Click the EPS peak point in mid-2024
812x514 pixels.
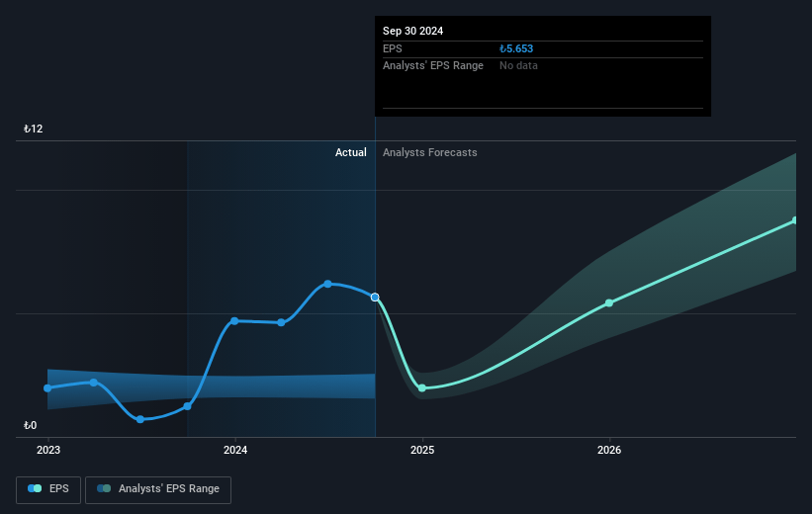(x=327, y=284)
